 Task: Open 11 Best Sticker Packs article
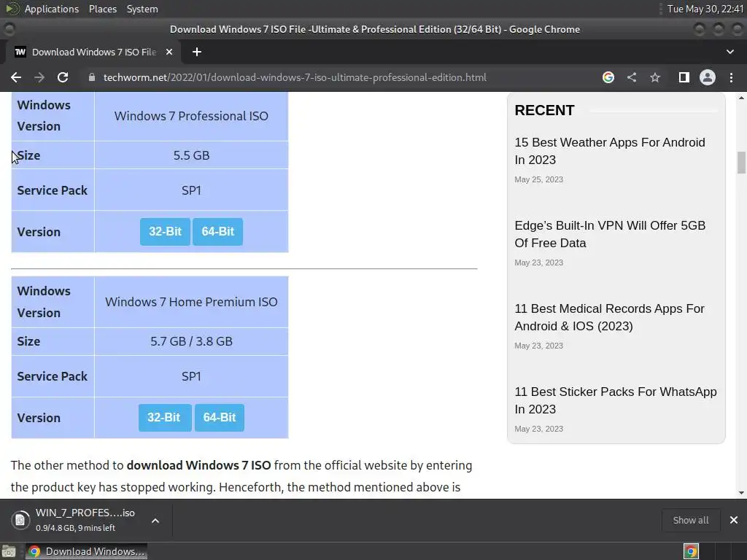pos(616,400)
